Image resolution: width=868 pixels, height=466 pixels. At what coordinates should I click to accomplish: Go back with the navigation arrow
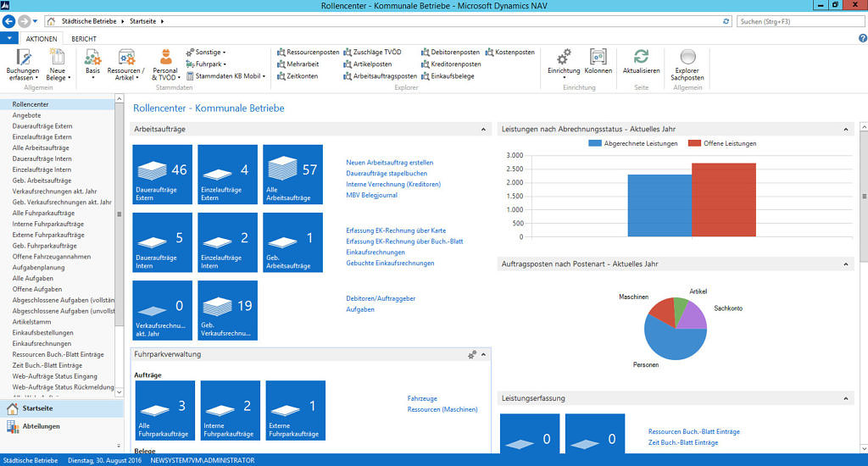pyautogui.click(x=8, y=21)
